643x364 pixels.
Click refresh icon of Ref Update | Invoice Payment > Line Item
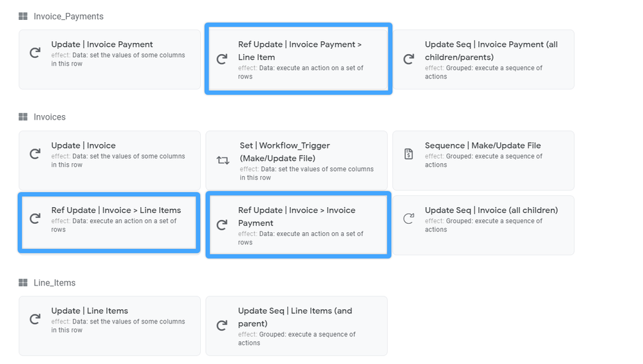pyautogui.click(x=222, y=59)
